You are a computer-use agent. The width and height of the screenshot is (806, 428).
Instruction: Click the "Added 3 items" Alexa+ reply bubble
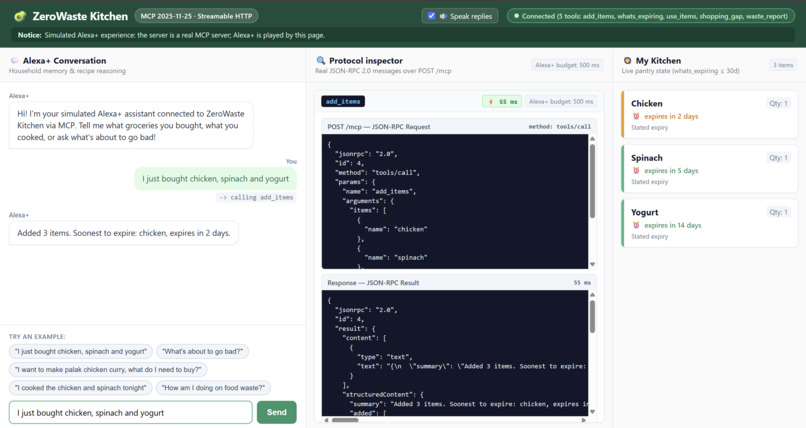(x=123, y=233)
